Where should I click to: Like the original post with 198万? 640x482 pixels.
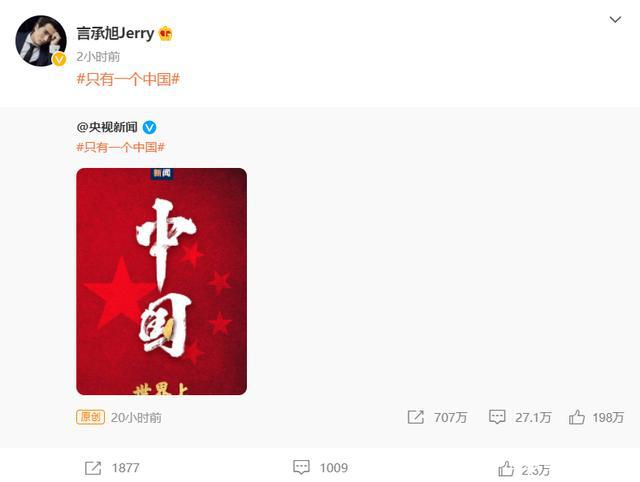(577, 417)
